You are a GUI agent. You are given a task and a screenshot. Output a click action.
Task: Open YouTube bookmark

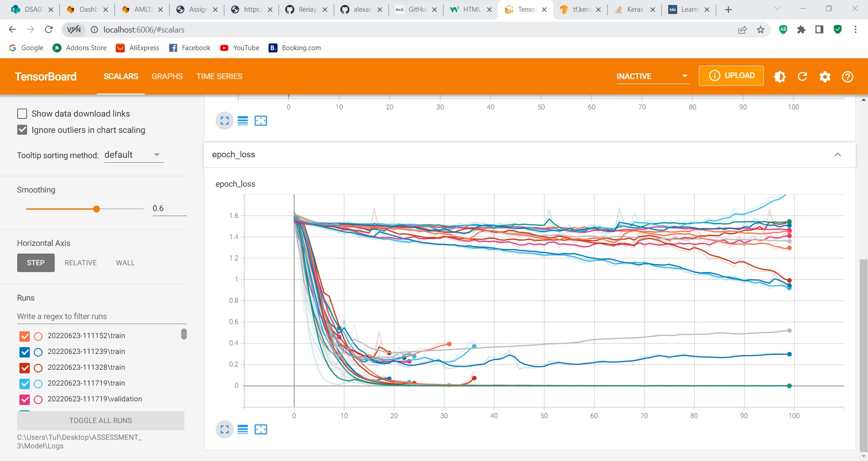(240, 48)
